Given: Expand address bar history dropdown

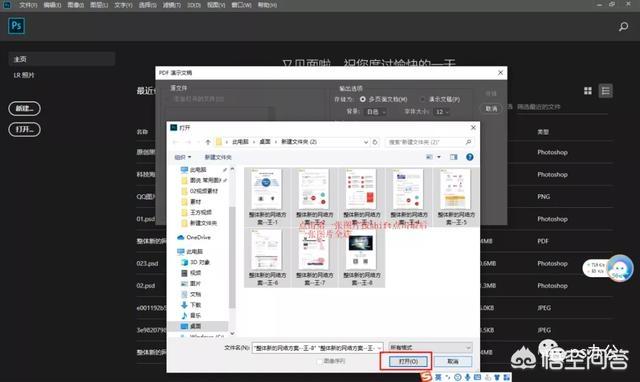Looking at the screenshot, I should (366, 142).
